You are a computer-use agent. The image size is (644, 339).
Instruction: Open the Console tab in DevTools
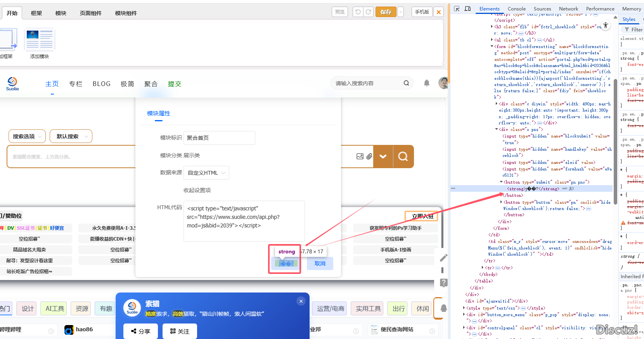coord(516,9)
